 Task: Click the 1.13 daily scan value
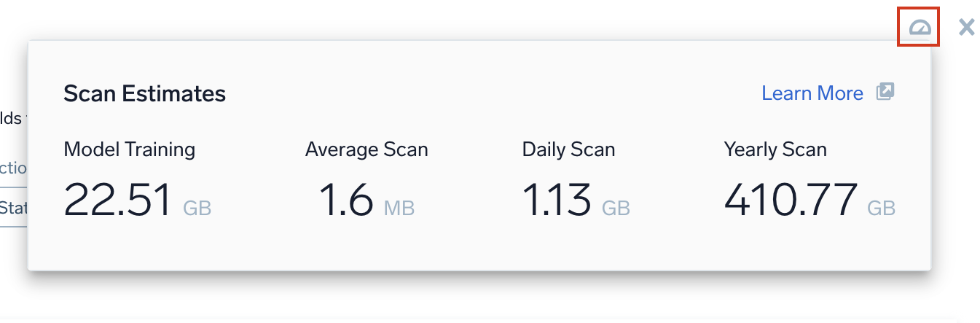(x=556, y=200)
